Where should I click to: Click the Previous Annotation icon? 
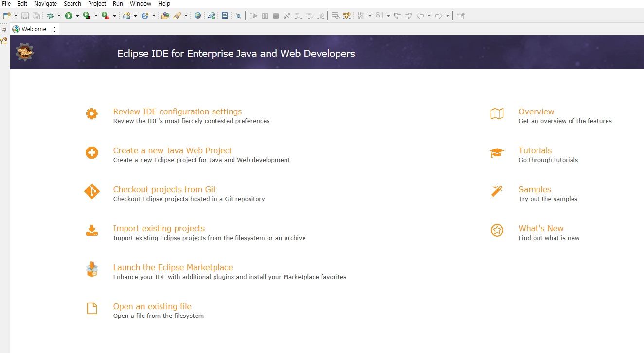(379, 16)
